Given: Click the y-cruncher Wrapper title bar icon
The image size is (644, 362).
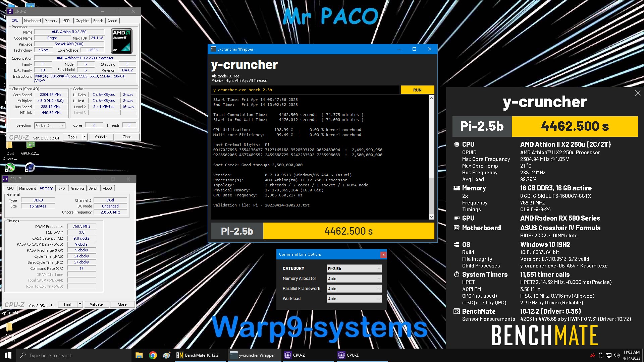Looking at the screenshot, I should tap(213, 49).
